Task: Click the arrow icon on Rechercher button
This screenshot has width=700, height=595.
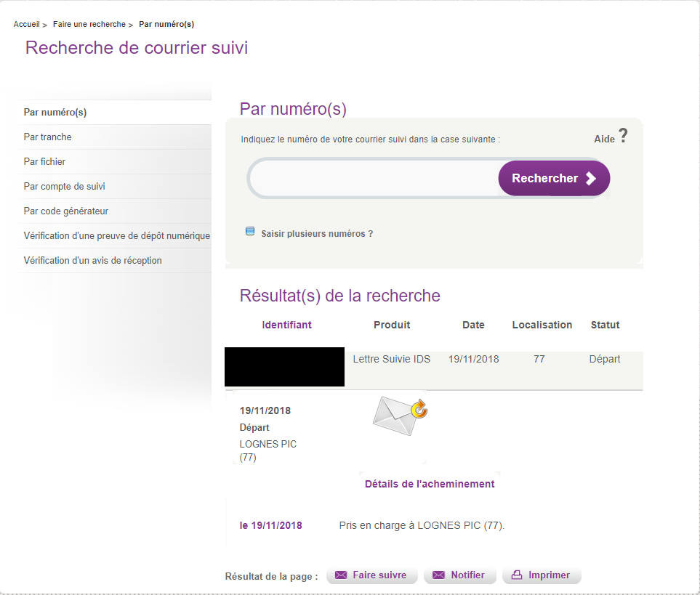Action: (591, 179)
